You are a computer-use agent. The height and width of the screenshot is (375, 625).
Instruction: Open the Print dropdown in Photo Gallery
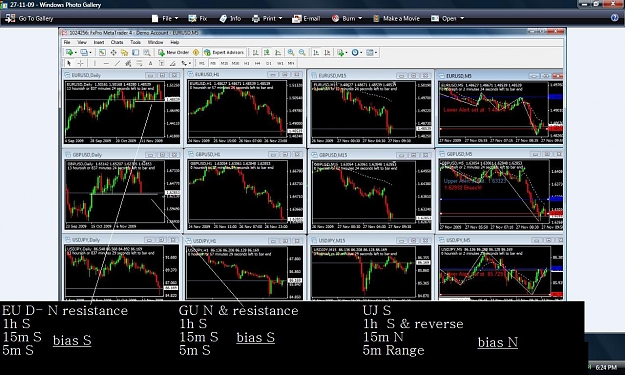coord(267,18)
